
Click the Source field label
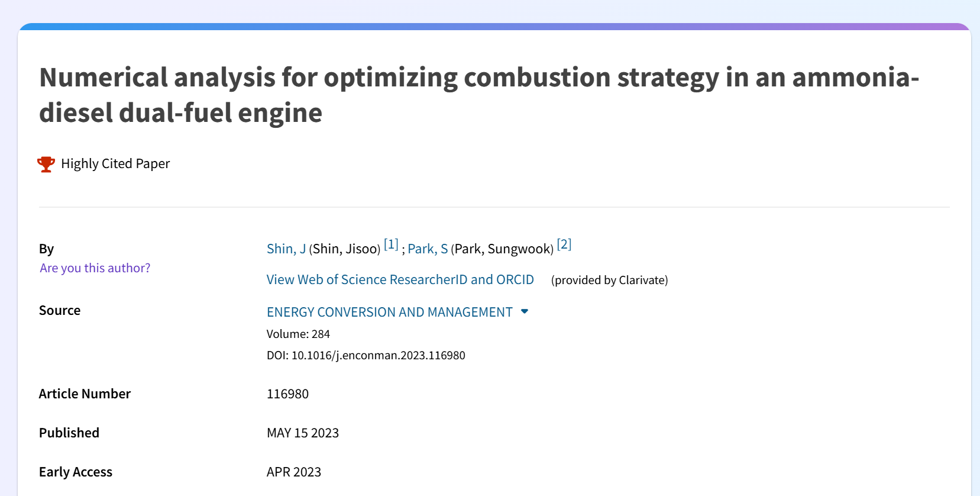tap(60, 310)
